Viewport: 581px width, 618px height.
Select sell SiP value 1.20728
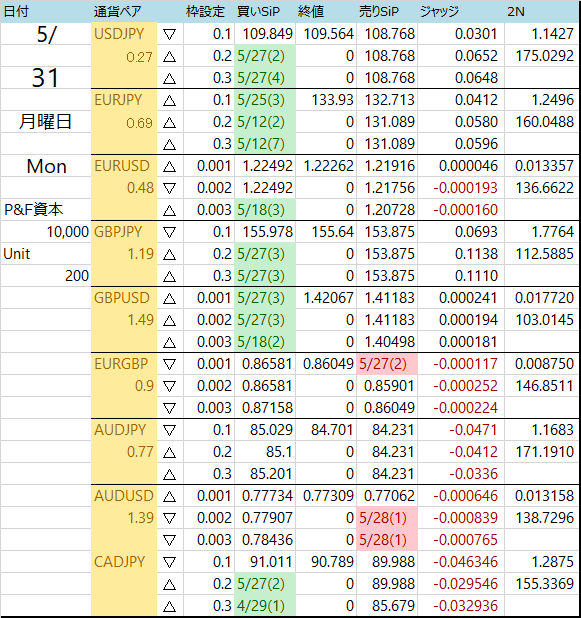click(387, 210)
